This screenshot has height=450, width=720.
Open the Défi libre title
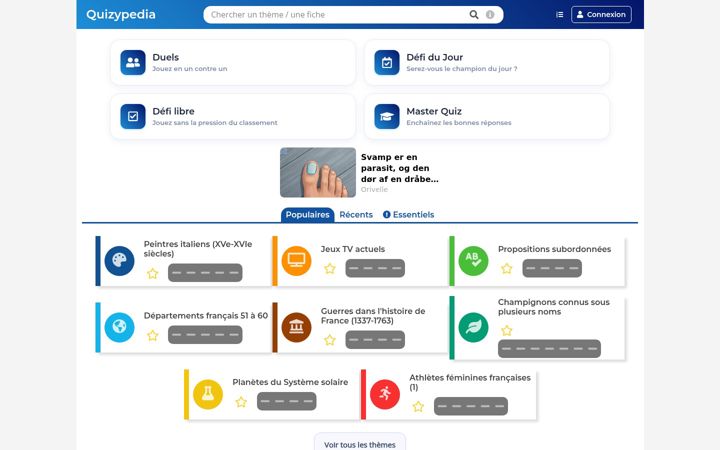(x=173, y=111)
